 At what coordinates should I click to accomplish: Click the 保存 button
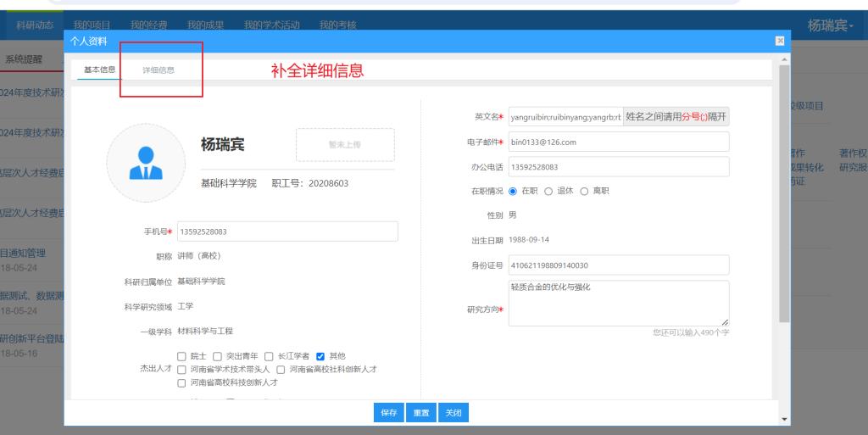point(388,413)
